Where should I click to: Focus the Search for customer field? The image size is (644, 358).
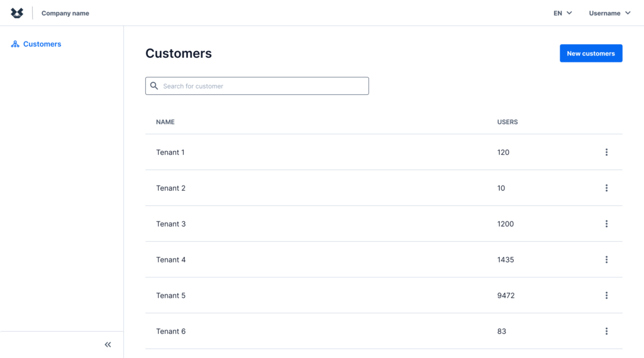pos(264,86)
